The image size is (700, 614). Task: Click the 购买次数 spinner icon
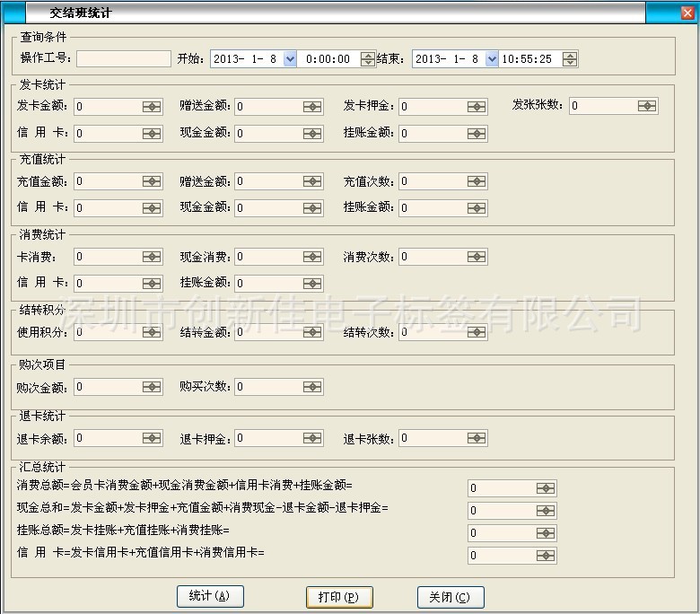312,388
